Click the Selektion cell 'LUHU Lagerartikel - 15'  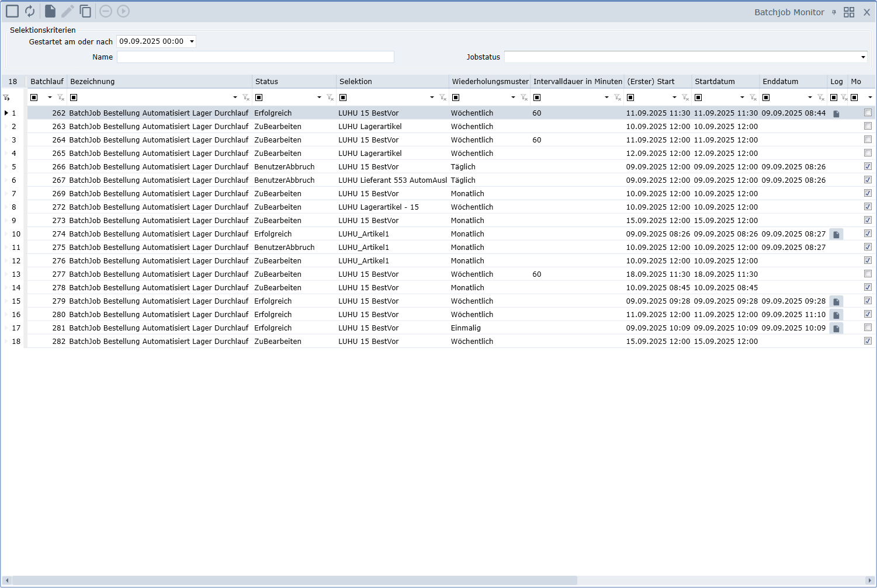point(378,207)
